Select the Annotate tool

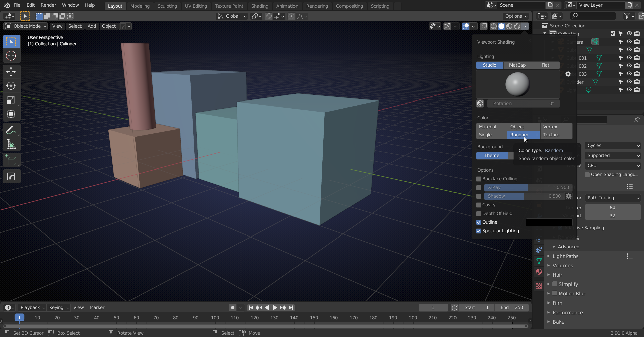pyautogui.click(x=11, y=130)
